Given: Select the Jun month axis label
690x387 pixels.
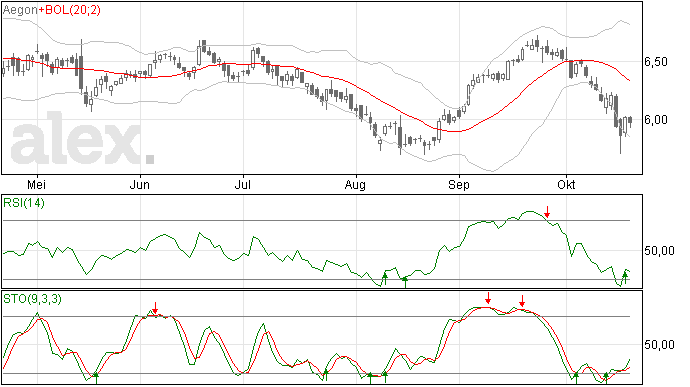Looking at the screenshot, I should tap(139, 185).
